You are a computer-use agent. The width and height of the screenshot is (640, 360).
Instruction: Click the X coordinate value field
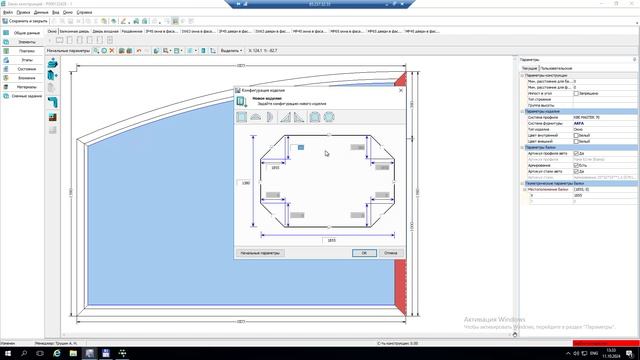(604, 196)
